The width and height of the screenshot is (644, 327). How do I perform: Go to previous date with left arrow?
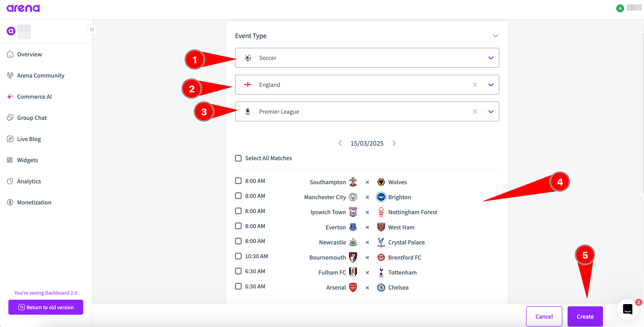tap(340, 143)
